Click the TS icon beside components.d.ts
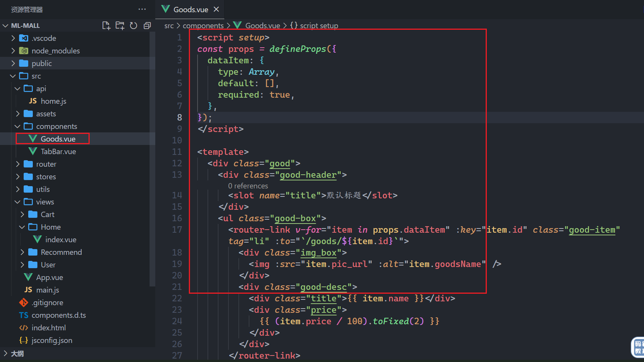The width and height of the screenshot is (644, 362). 24,315
